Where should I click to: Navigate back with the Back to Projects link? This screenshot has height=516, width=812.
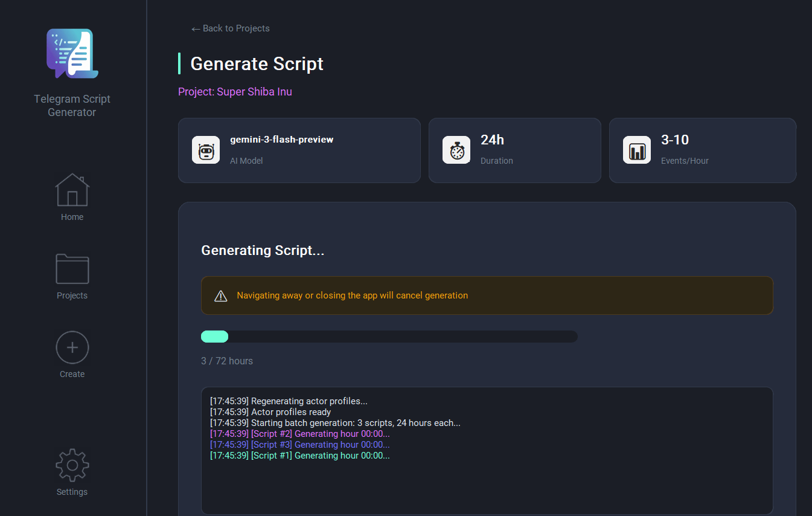[230, 28]
